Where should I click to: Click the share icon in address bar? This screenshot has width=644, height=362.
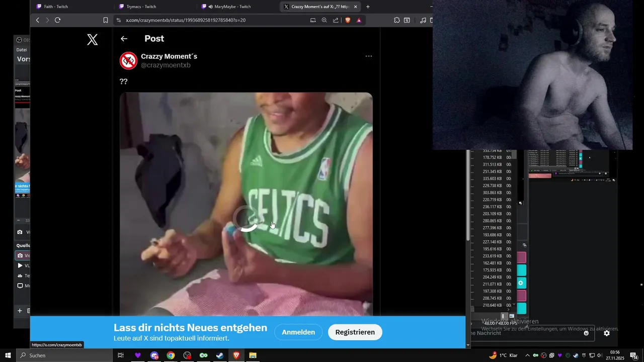pos(336,20)
